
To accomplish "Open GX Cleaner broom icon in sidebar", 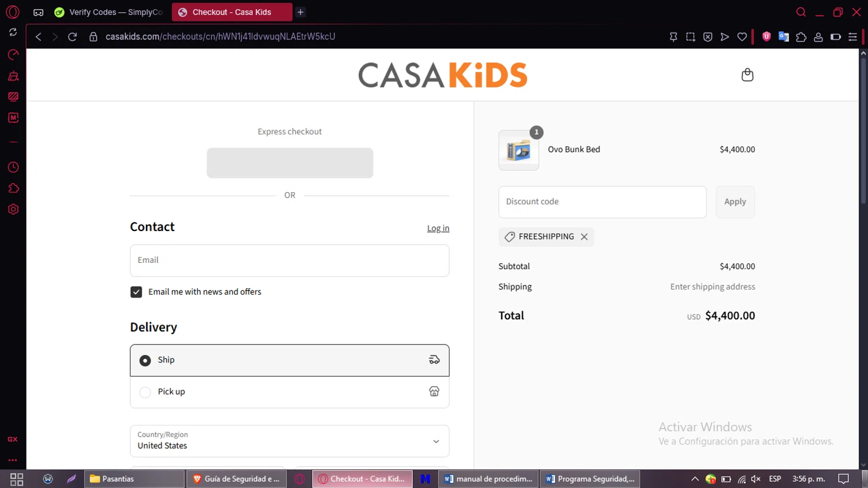I will click(x=13, y=76).
